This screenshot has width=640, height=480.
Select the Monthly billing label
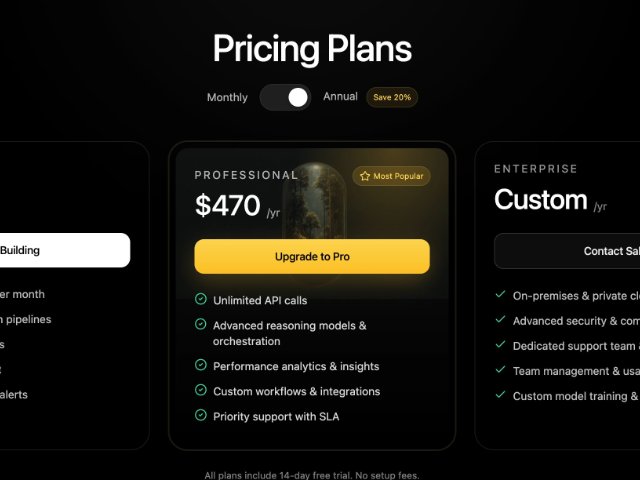click(227, 97)
